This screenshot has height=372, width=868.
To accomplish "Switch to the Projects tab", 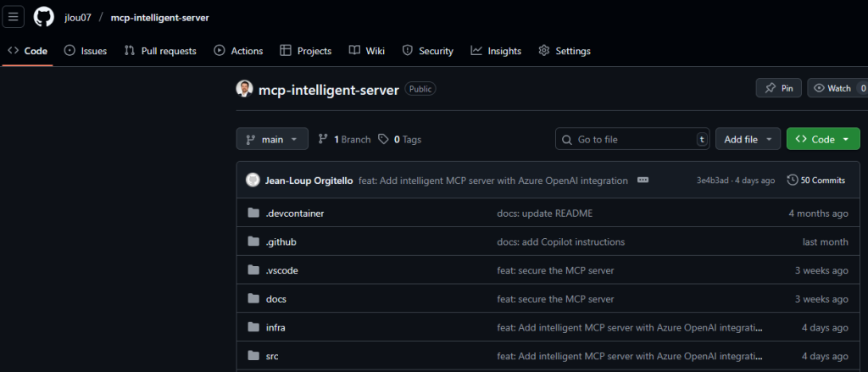I will [x=305, y=51].
